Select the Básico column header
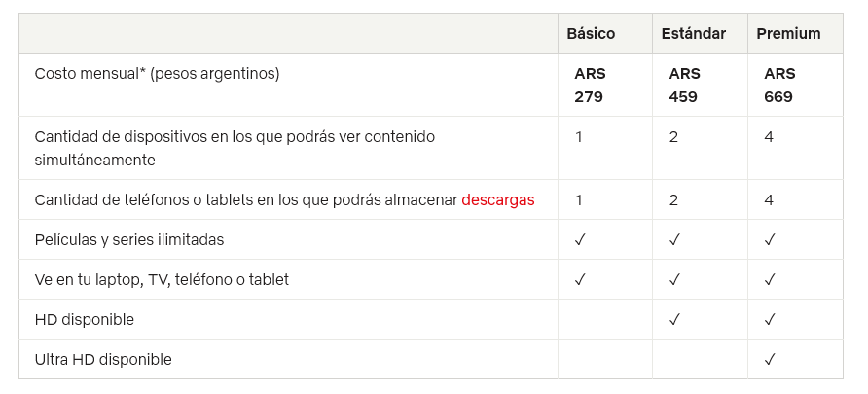868x394 pixels. pyautogui.click(x=591, y=34)
